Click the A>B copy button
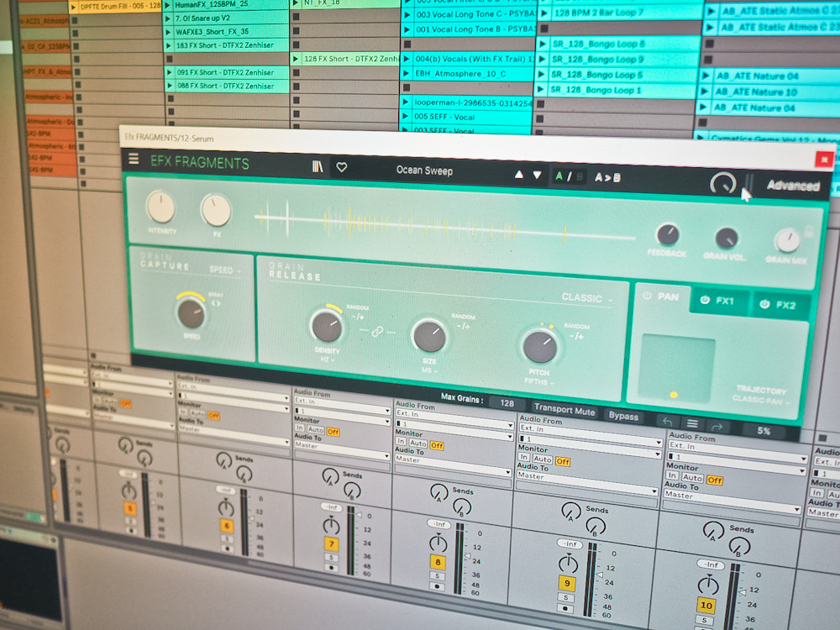 coord(607,177)
